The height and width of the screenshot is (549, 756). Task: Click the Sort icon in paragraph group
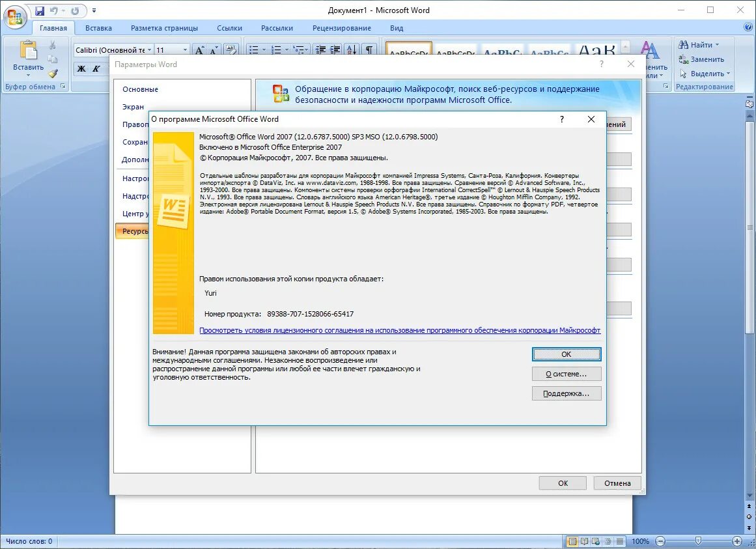pos(352,49)
